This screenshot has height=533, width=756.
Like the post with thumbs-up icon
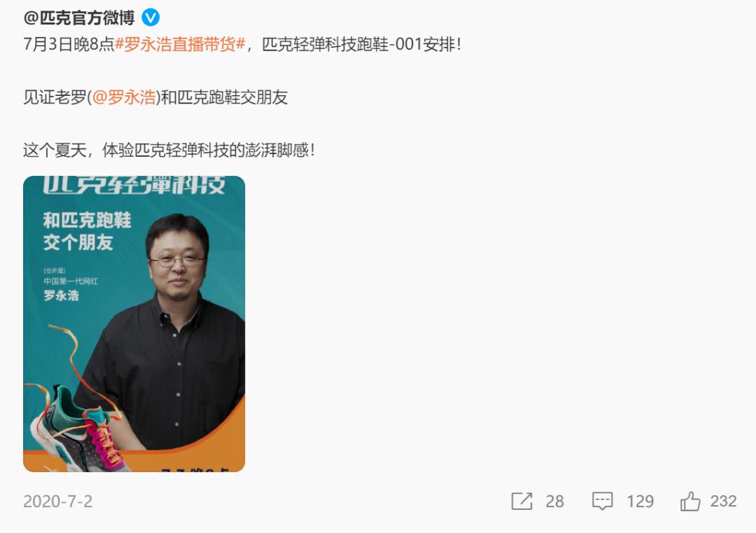click(x=690, y=501)
